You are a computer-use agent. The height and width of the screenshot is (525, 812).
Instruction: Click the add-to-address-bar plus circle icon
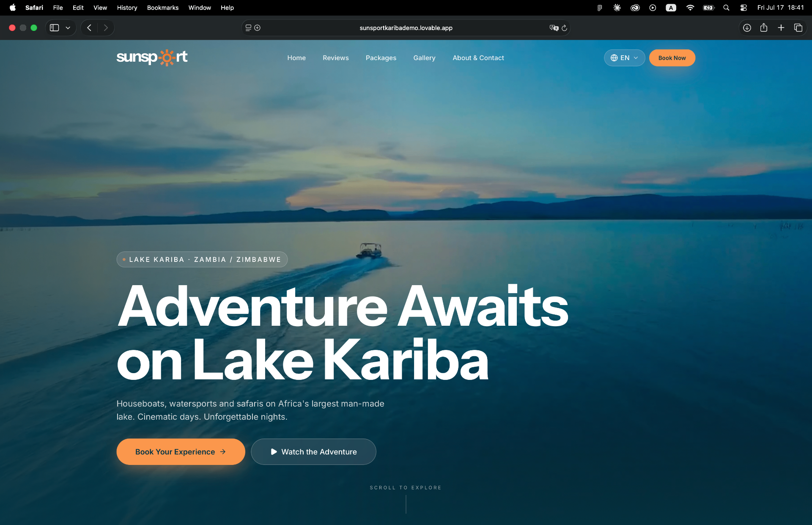(257, 28)
